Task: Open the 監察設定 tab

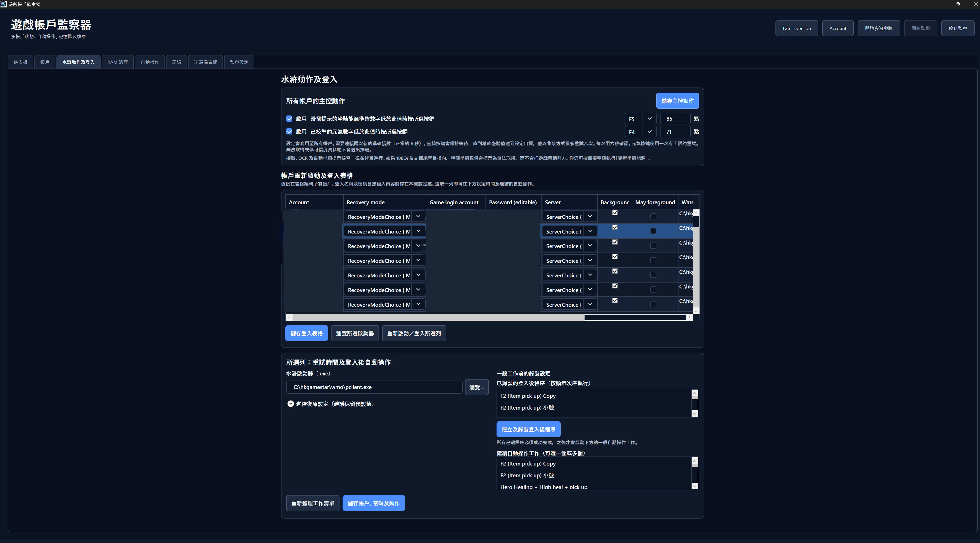Action: (x=239, y=62)
